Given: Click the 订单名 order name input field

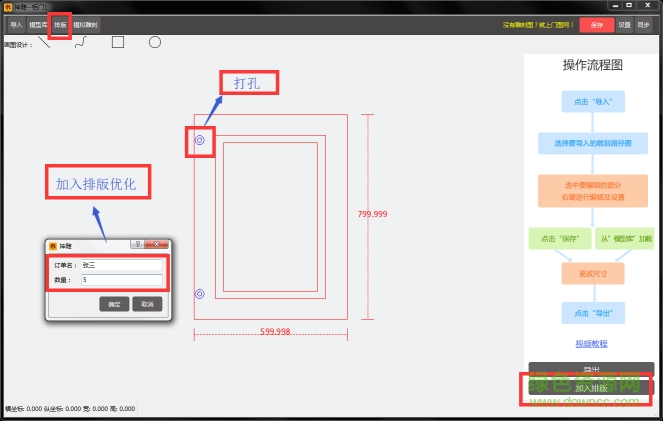Looking at the screenshot, I should click(121, 265).
